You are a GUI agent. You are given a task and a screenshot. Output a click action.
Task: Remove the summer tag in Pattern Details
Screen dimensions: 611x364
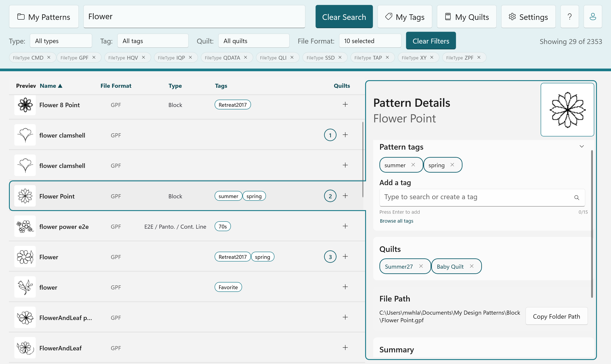click(413, 165)
